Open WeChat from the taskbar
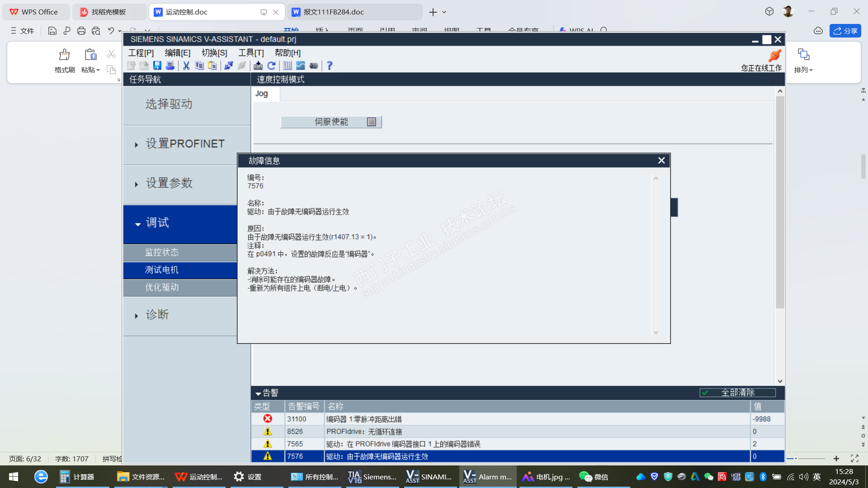868x488 pixels. 594,477
